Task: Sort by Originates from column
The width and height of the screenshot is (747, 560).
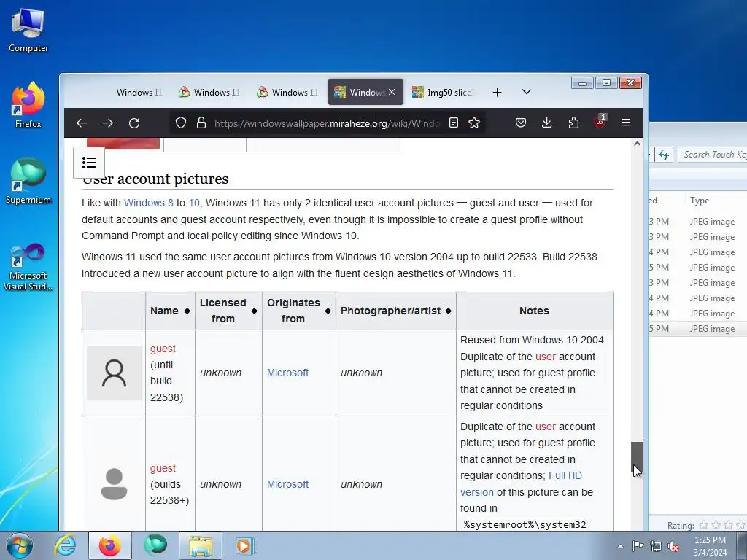Action: [298, 311]
